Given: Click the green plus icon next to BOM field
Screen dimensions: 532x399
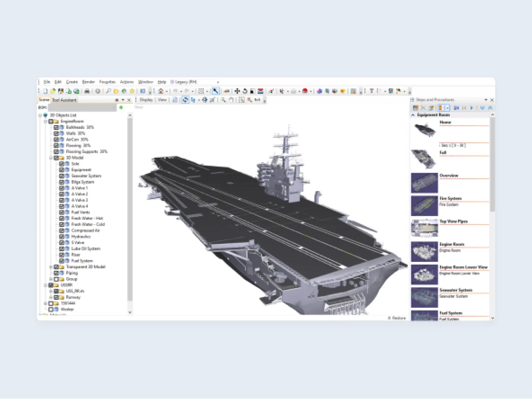Looking at the screenshot, I should click(121, 108).
